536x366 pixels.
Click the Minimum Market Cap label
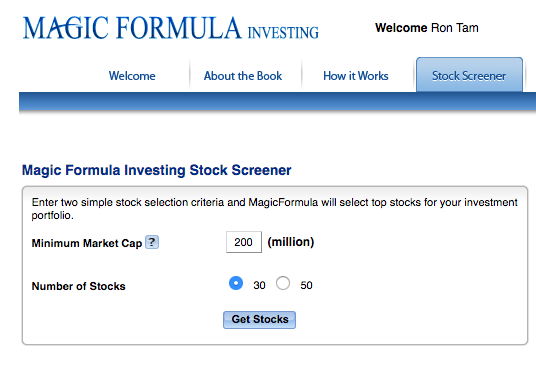[x=87, y=243]
